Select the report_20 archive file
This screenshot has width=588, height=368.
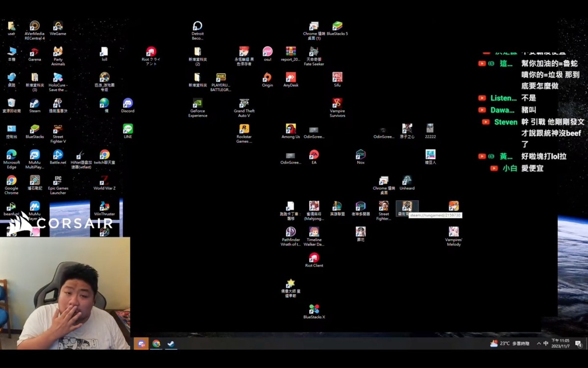291,54
